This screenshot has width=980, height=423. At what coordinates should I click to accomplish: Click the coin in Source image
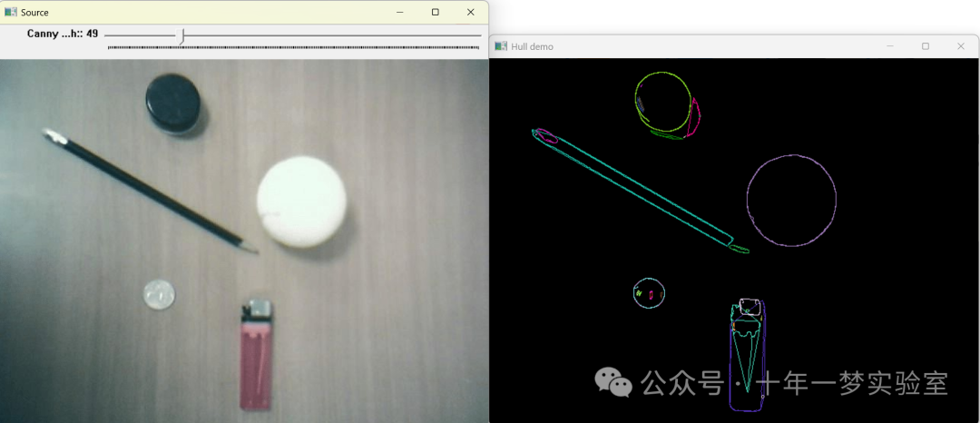(159, 294)
